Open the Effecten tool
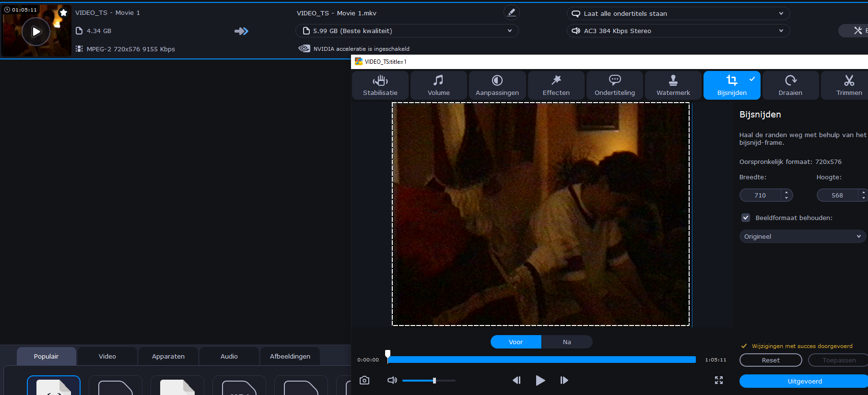This screenshot has width=868, height=395. [x=556, y=85]
